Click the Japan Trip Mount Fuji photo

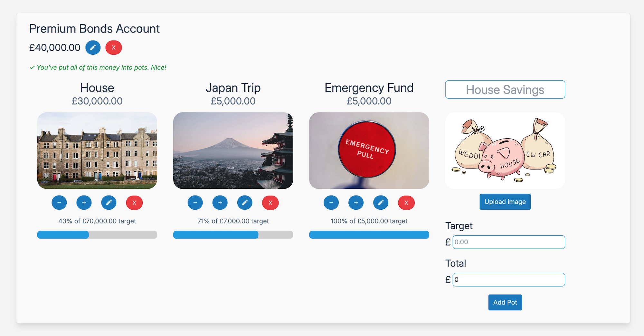233,150
